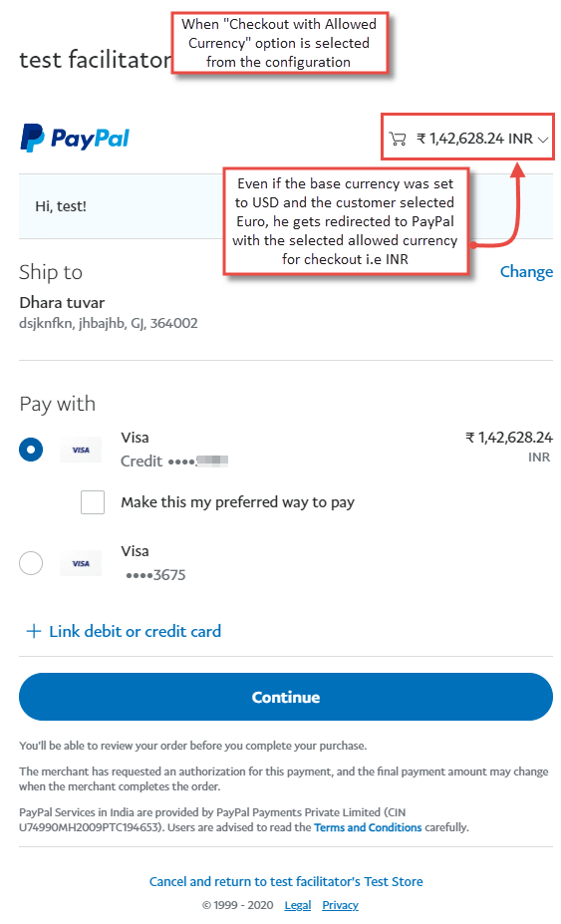Open the shopping cart icon

[398, 140]
